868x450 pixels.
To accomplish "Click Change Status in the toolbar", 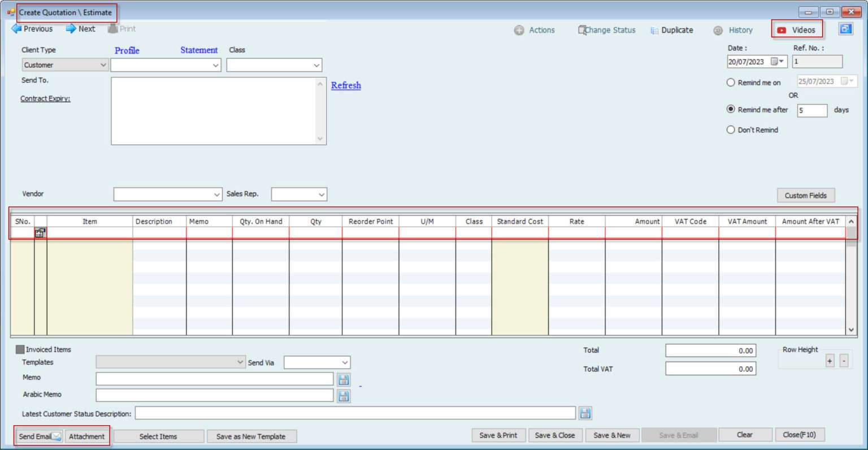I will [606, 30].
